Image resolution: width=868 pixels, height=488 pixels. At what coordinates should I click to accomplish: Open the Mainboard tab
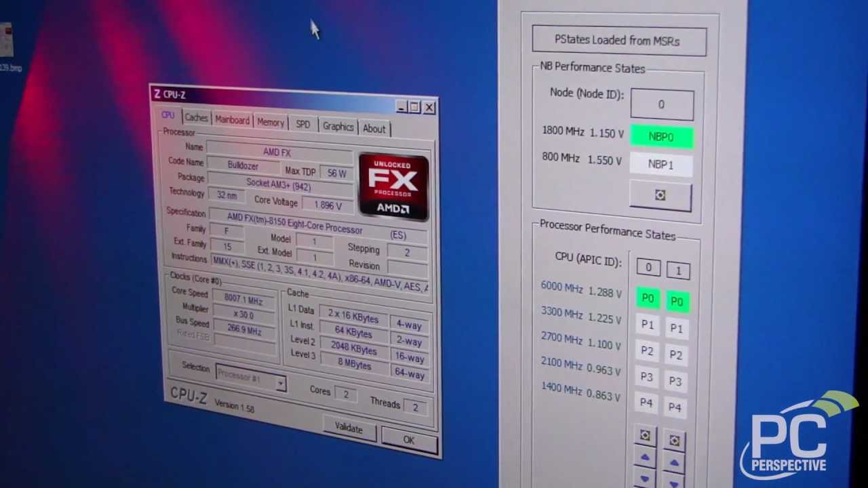(x=232, y=120)
